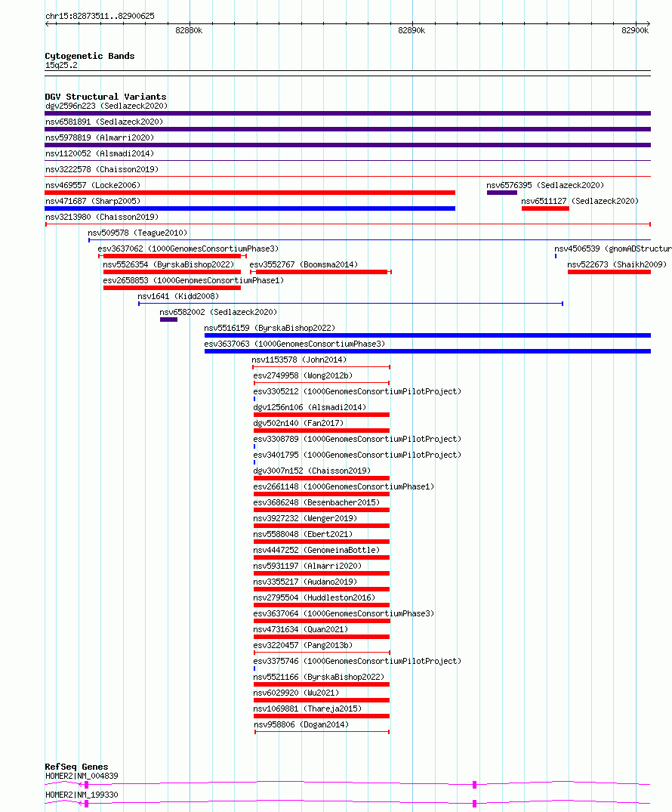The image size is (672, 812).
Task: Click nsv958806 (Dogan2014) label
Action: [x=301, y=725]
